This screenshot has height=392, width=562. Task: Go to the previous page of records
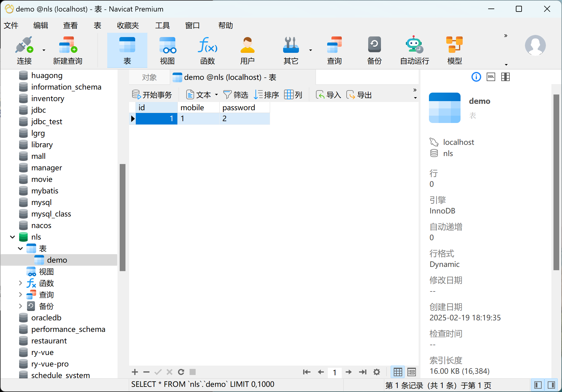coord(321,372)
